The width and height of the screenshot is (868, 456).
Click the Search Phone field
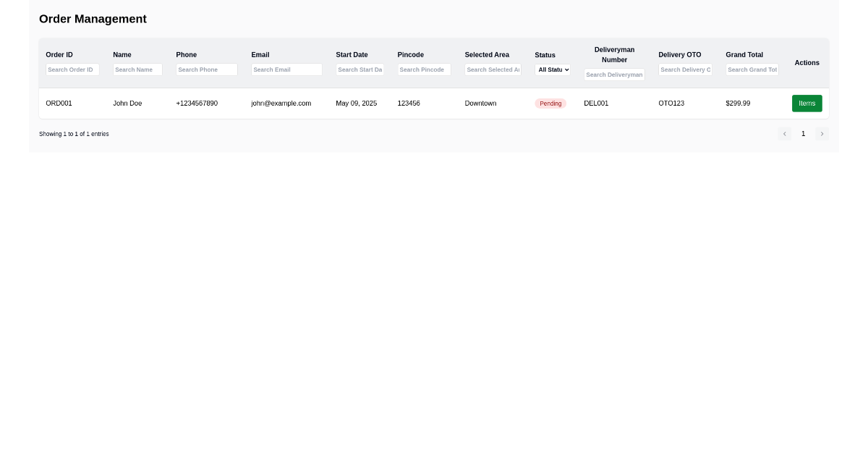coord(207,69)
